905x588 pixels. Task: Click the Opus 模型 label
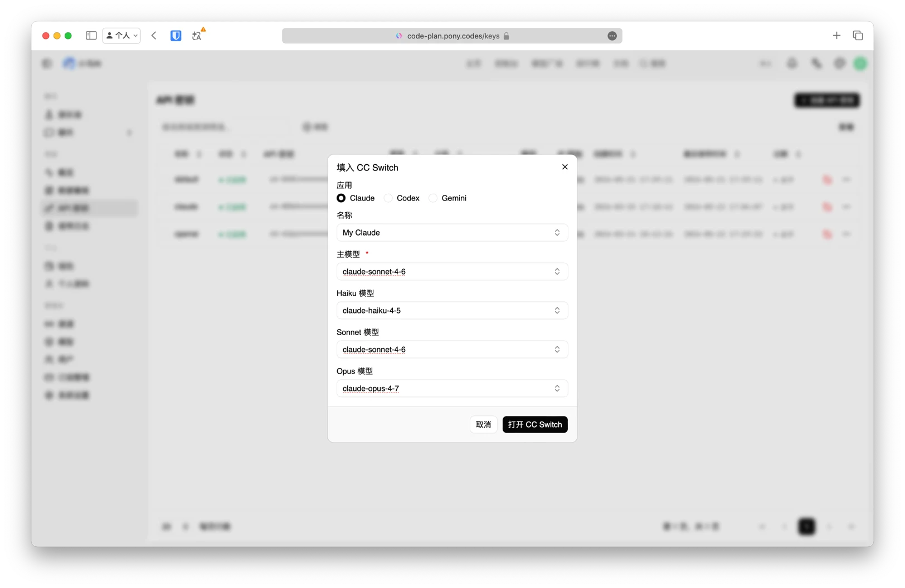tap(354, 371)
